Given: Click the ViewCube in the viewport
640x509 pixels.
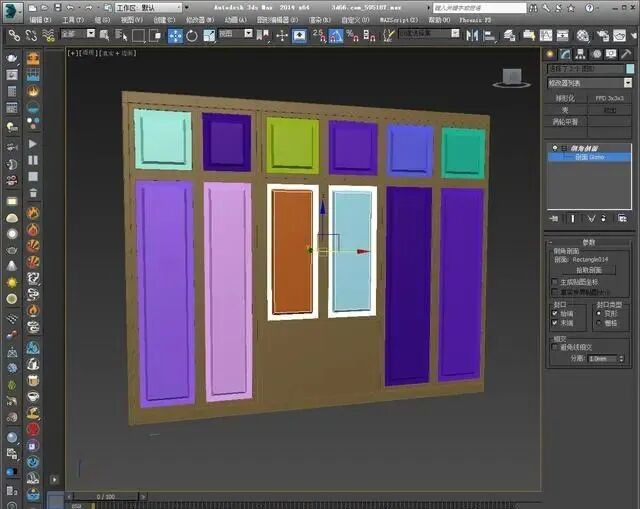Looking at the screenshot, I should 512,78.
